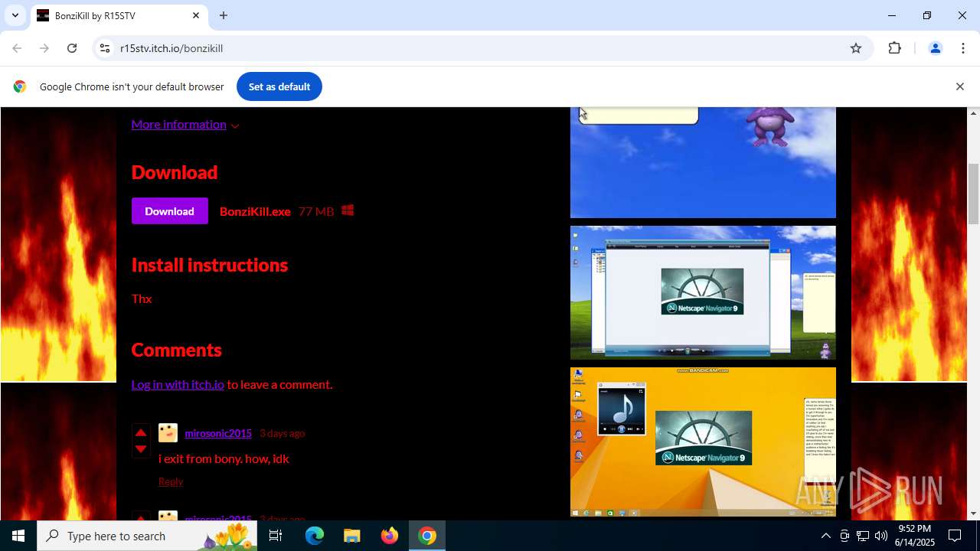Open network status tray icon
Screen dimensions: 980x551
(863, 536)
